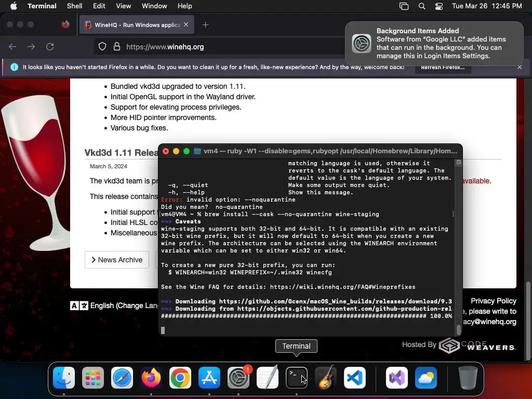
Task: Open Google Chrome from the Dock
Action: pyautogui.click(x=180, y=378)
